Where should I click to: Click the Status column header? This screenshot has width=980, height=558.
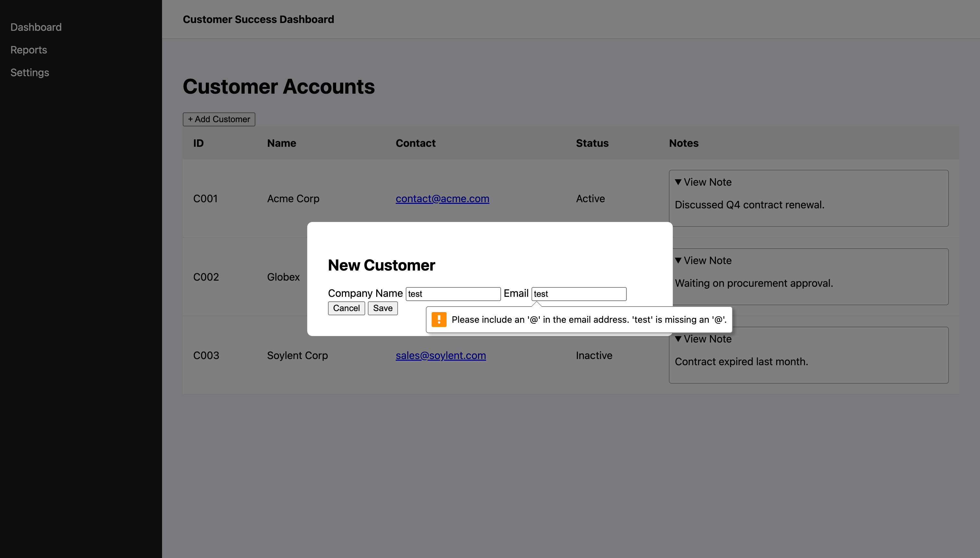tap(592, 143)
